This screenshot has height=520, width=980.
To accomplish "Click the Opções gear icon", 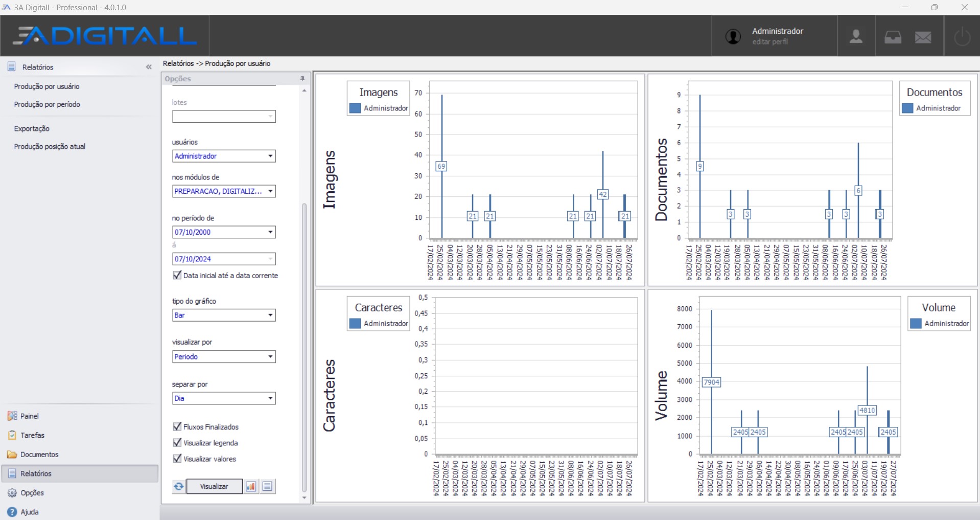I will click(x=12, y=493).
